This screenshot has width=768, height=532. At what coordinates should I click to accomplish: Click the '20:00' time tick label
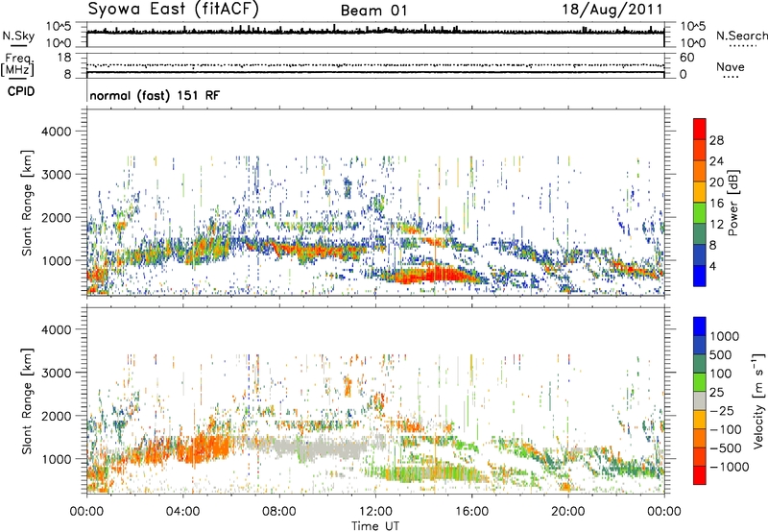567,512
